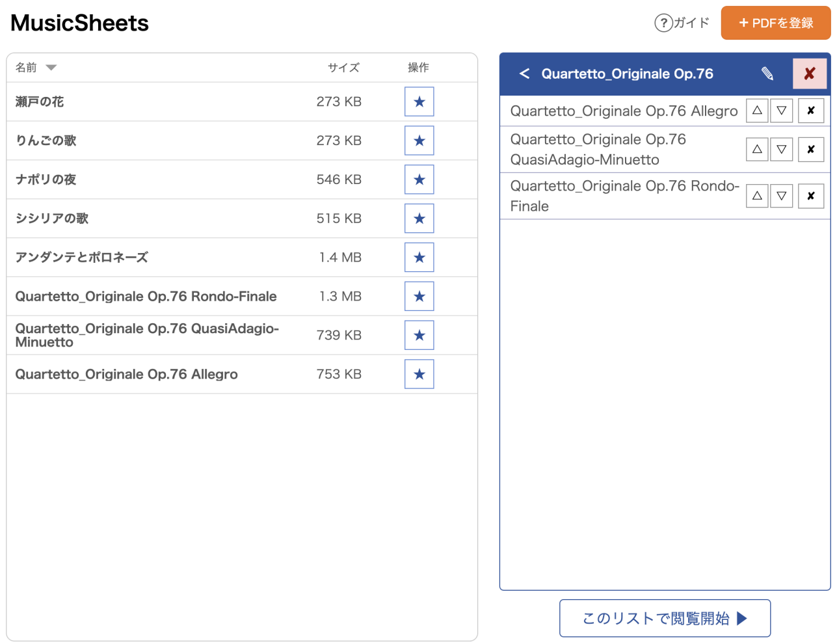Move Rondo-Finale entry up in the list
Viewport: 837px width, 644px height.
757,196
